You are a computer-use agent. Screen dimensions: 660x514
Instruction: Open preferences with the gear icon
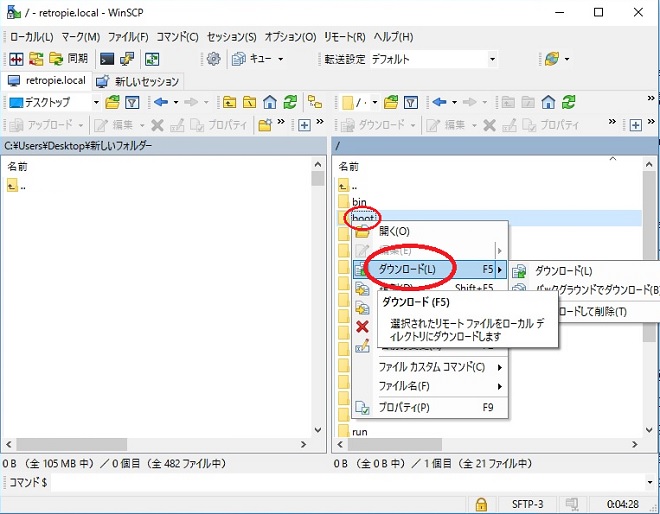pos(213,59)
